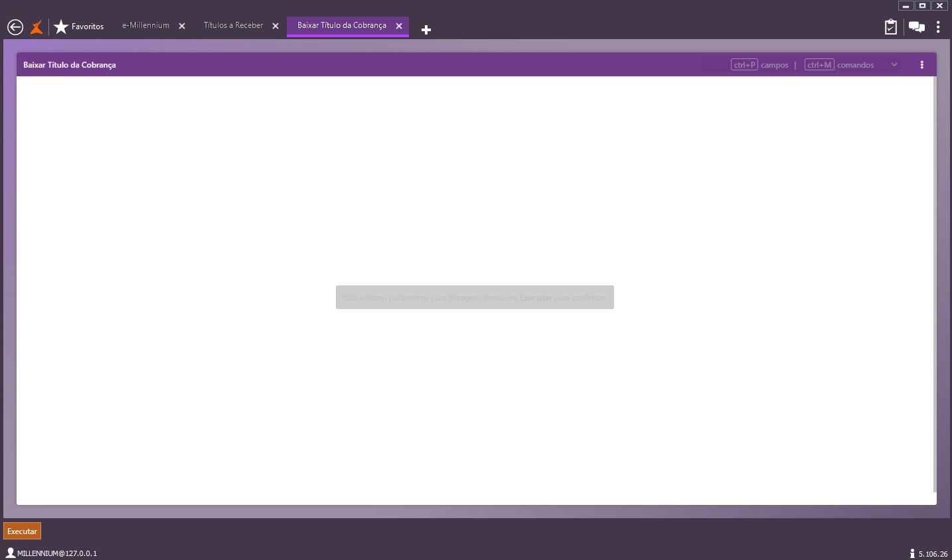Add a new tab with plus icon
952x560 pixels.
(x=426, y=30)
